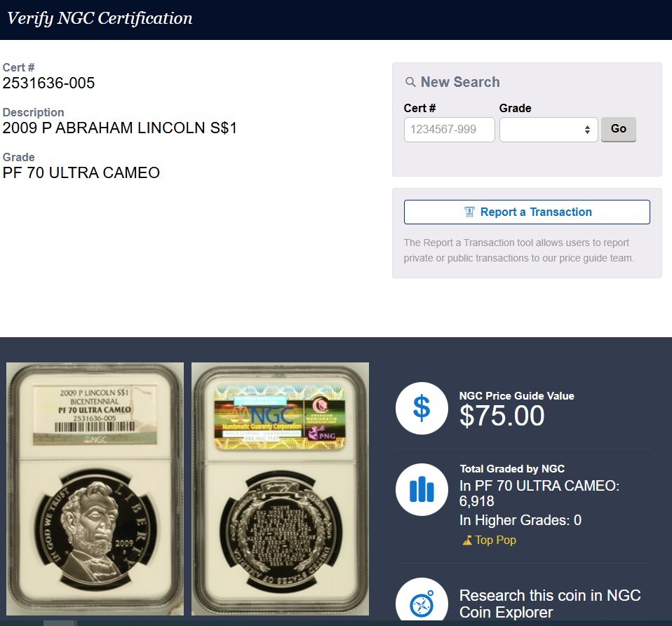
Task: Open the coin obverse slab image
Action: coord(95,489)
